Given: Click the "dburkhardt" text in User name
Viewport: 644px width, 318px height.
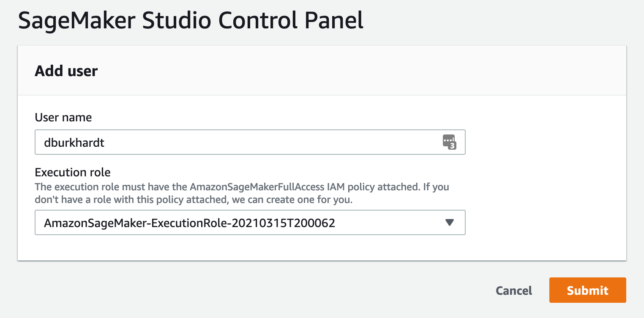Looking at the screenshot, I should [74, 143].
